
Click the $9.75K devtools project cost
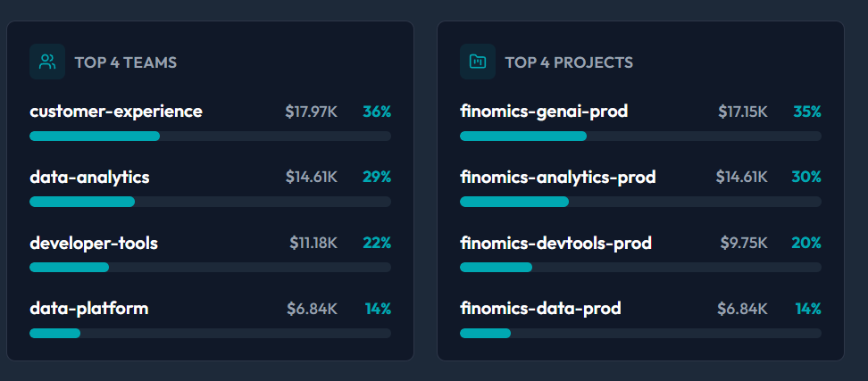pyautogui.click(x=744, y=243)
